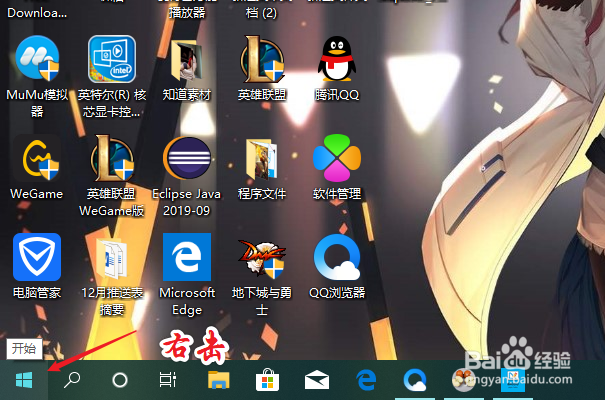Select the Eclipse Java 2019-09 shortcut
Image resolution: width=605 pixels, height=400 pixels.
coord(187,158)
